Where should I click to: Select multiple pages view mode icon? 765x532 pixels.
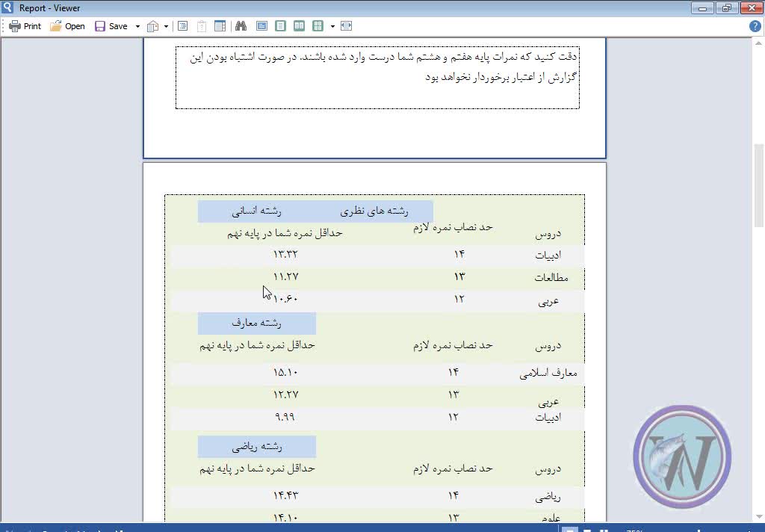(318, 26)
